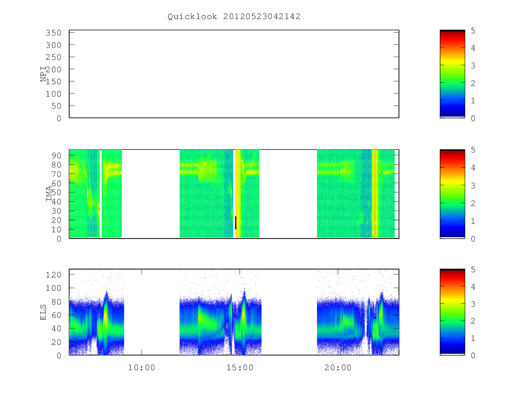
Task: Select the IMA axis label
Action: coord(49,194)
